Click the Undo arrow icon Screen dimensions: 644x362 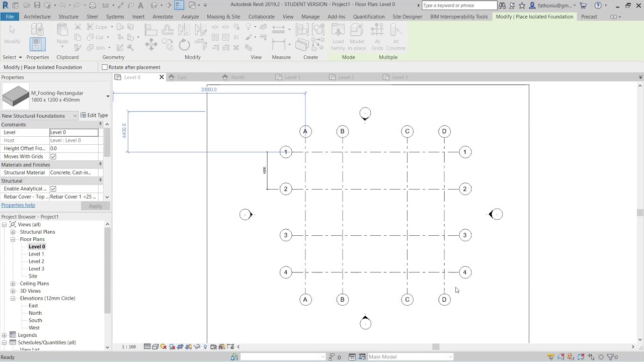pos(62,5)
